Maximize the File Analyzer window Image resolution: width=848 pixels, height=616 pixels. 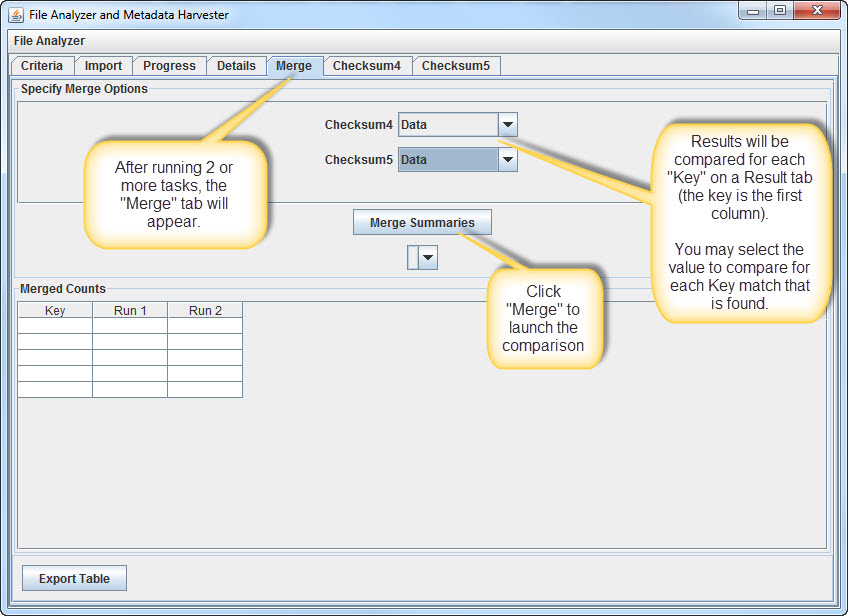pyautogui.click(x=780, y=11)
